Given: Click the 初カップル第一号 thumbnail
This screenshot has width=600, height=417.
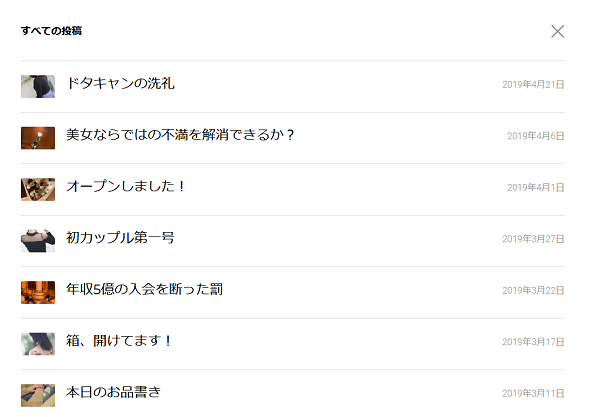Looking at the screenshot, I should tap(38, 240).
